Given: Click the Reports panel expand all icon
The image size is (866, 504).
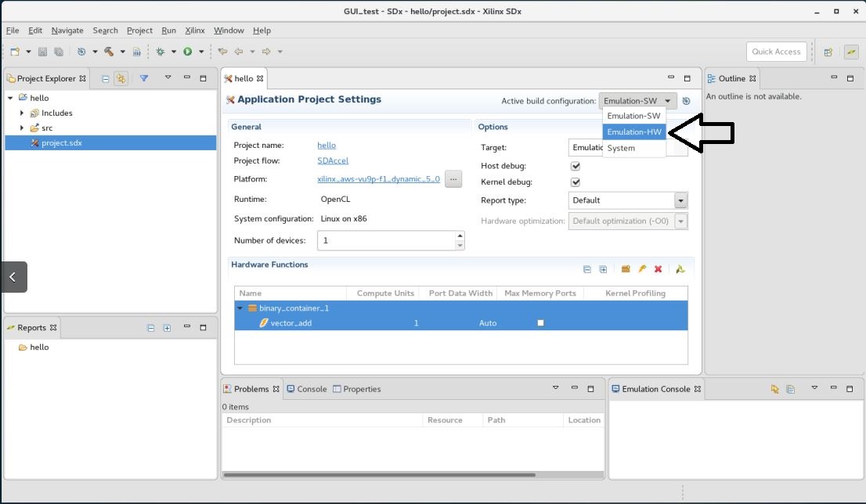Looking at the screenshot, I should 167,328.
